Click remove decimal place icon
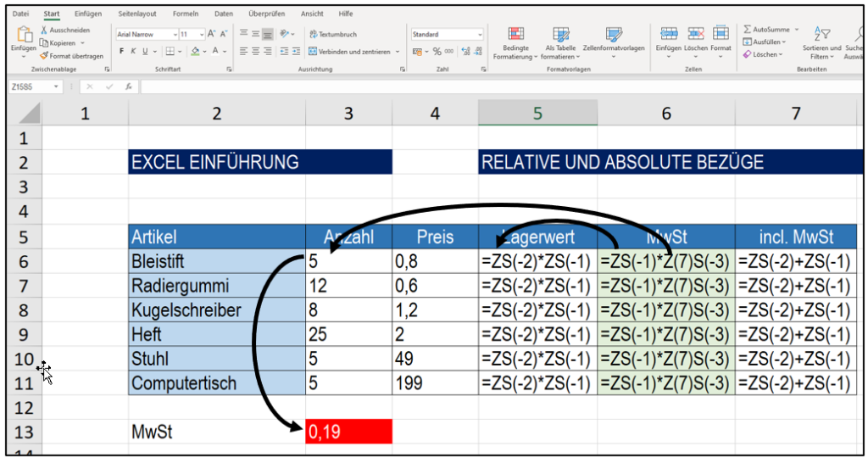Screen dimensions: 868x463 478,52
